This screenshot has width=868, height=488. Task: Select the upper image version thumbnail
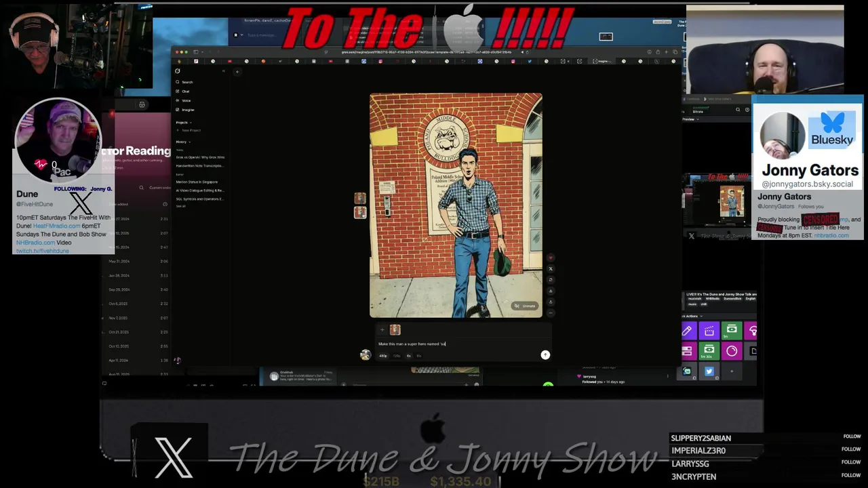pos(360,198)
